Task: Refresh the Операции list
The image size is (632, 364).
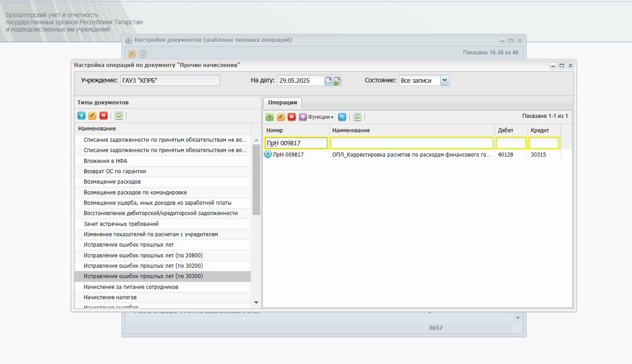Action: pyautogui.click(x=357, y=117)
